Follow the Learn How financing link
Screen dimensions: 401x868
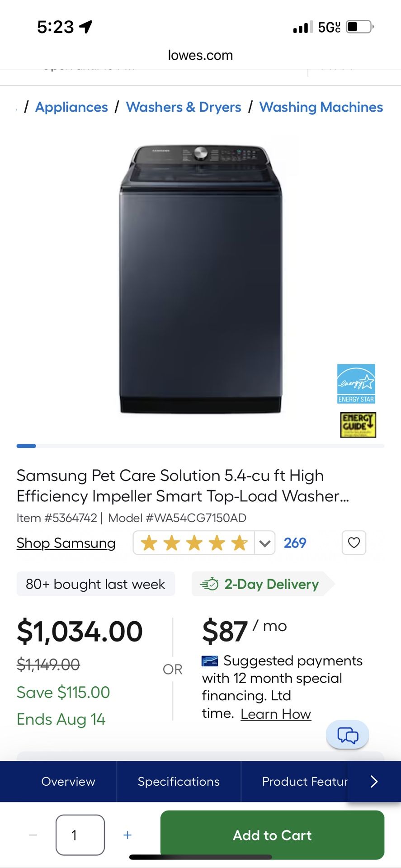(x=275, y=714)
